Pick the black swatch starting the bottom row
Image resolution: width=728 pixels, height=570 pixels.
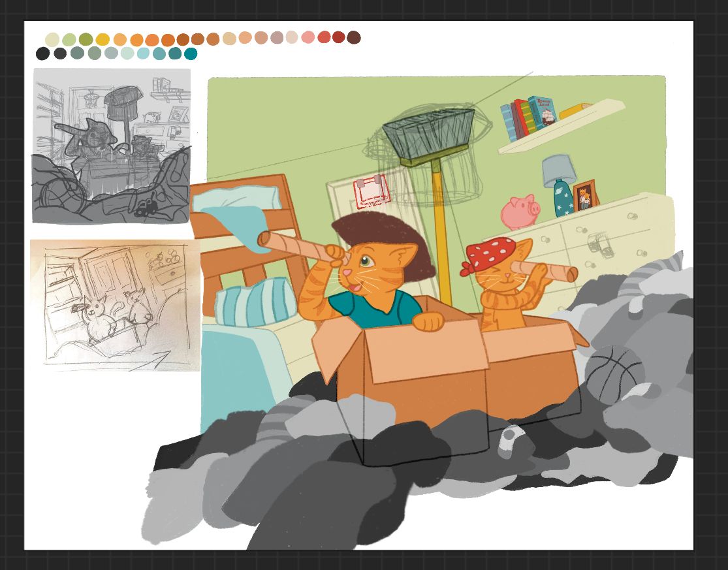(x=42, y=54)
